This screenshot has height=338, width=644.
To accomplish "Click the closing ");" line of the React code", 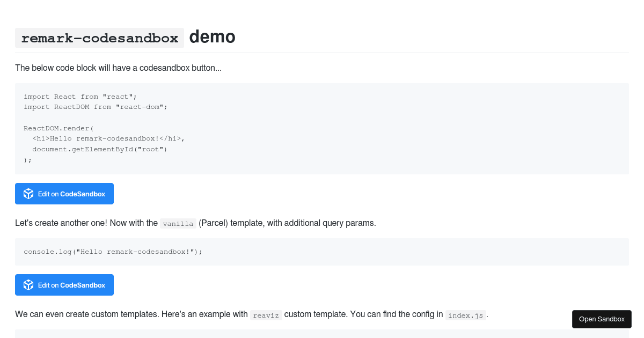I will 28,159.
